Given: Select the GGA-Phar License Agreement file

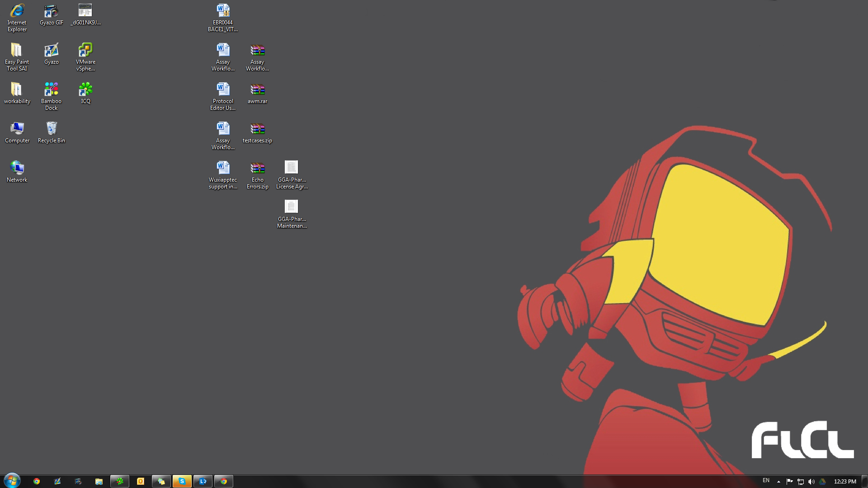Looking at the screenshot, I should [x=292, y=175].
